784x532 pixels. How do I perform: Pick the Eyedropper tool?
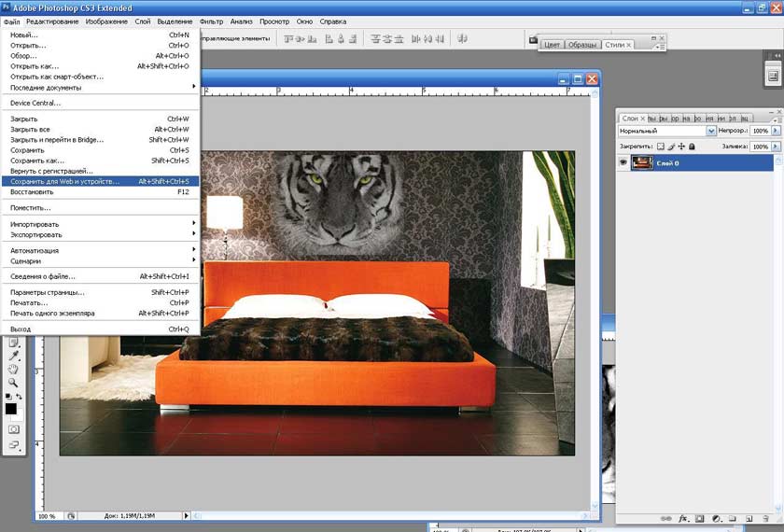coord(13,356)
